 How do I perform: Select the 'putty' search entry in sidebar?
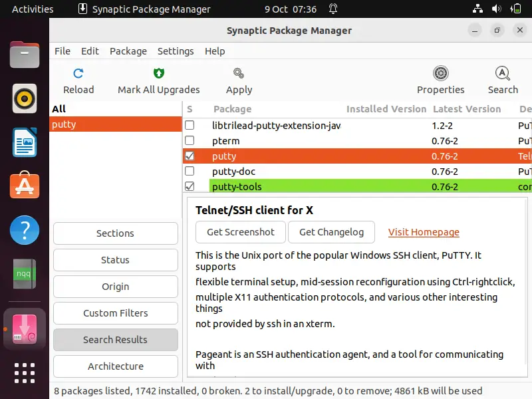115,124
